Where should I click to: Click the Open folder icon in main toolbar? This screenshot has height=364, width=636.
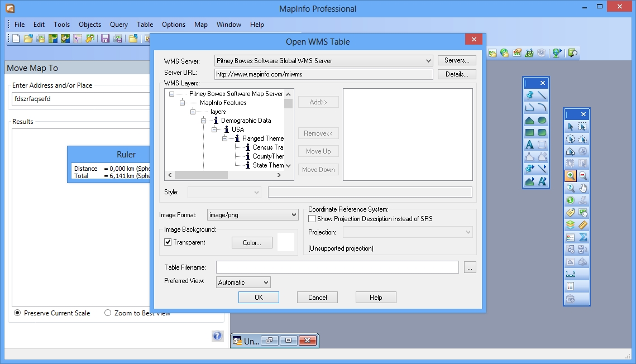tap(28, 39)
